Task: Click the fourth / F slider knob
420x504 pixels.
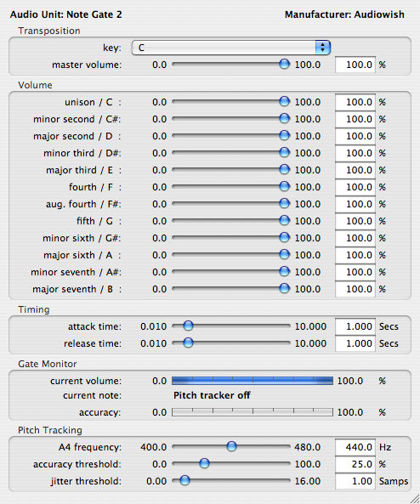Action: [284, 186]
